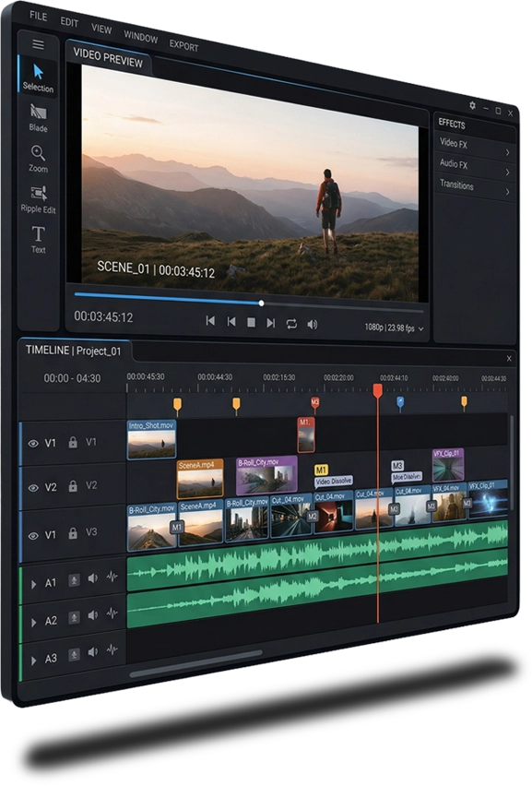Screen dimensions: 532x786
Task: Open settings via the gear icon
Action: coord(472,105)
